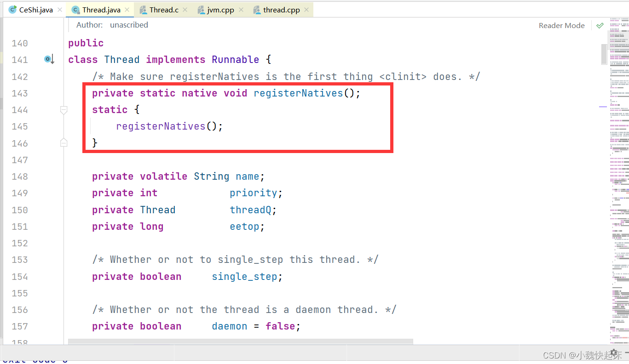Click the file icon on jvm.cpp tab
Image resolution: width=629 pixels, height=364 pixels.
201,10
